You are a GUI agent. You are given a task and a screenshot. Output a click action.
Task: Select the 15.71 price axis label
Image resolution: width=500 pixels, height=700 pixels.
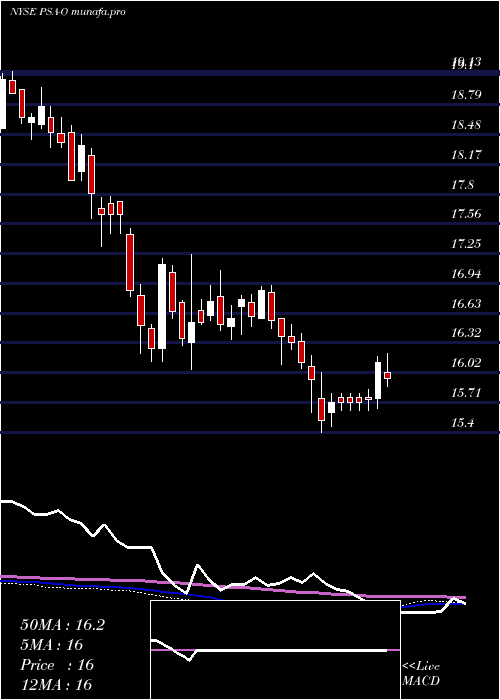[466, 392]
